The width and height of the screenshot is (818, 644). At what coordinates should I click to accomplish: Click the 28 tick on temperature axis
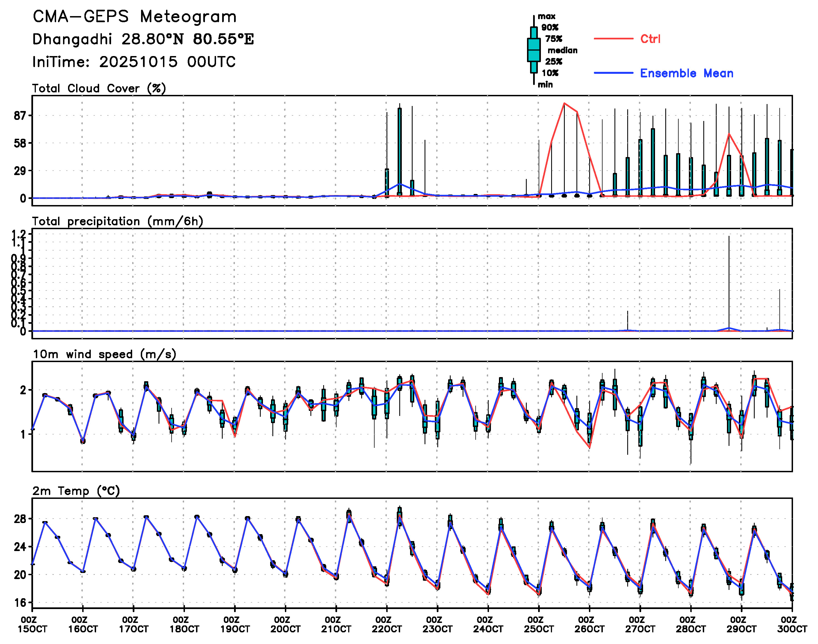(20, 519)
